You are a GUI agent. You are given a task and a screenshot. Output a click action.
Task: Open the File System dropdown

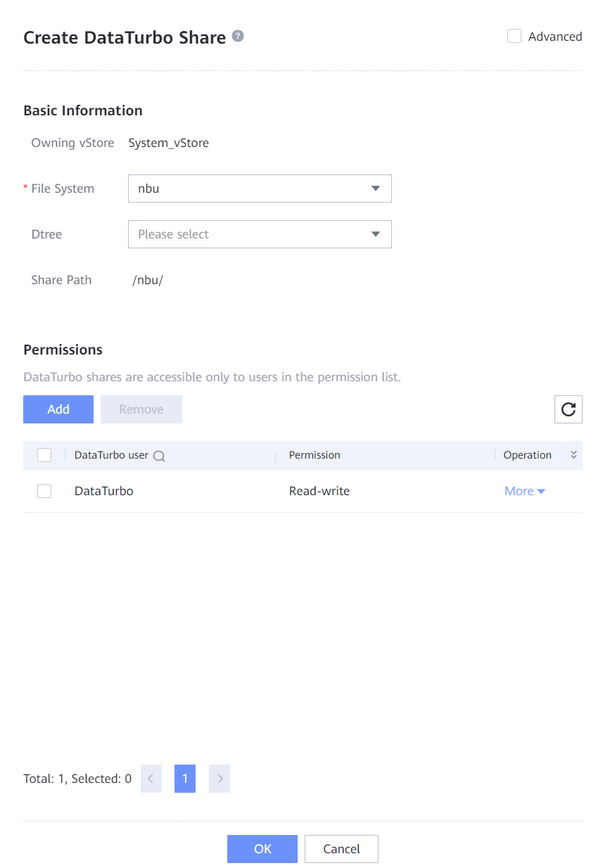coord(260,189)
